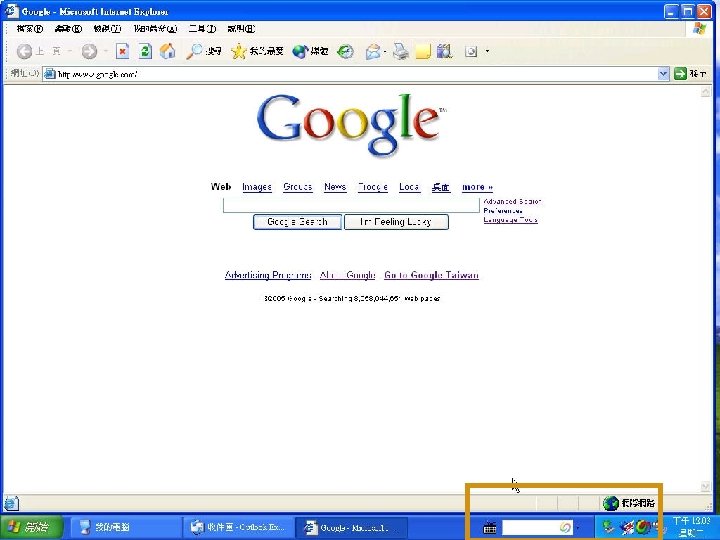The height and width of the screenshot is (540, 720).
Task: Print the page using printer icon
Action: tap(400, 51)
